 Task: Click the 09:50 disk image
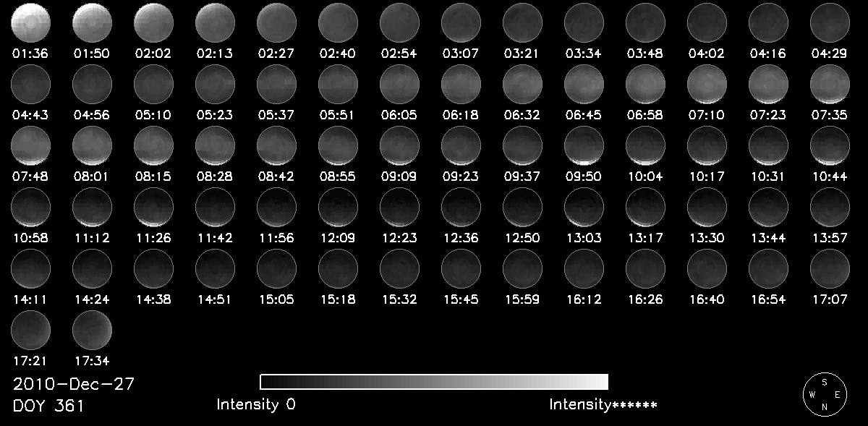(x=584, y=145)
